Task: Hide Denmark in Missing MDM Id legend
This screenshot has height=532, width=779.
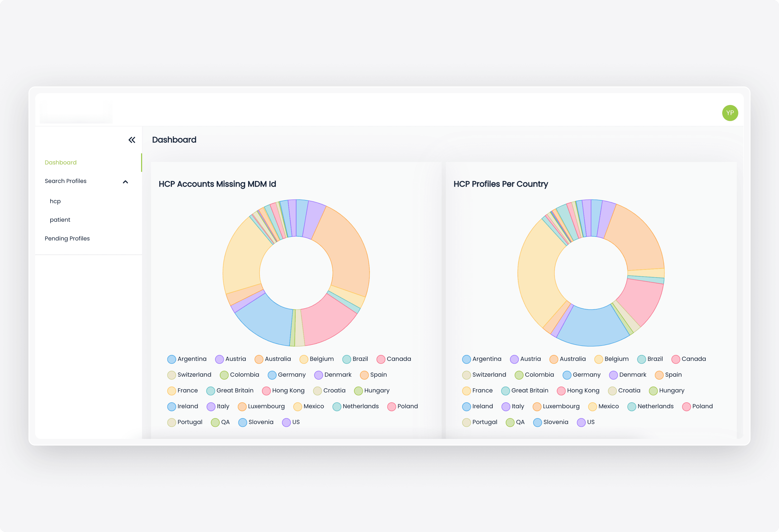Action: [333, 375]
